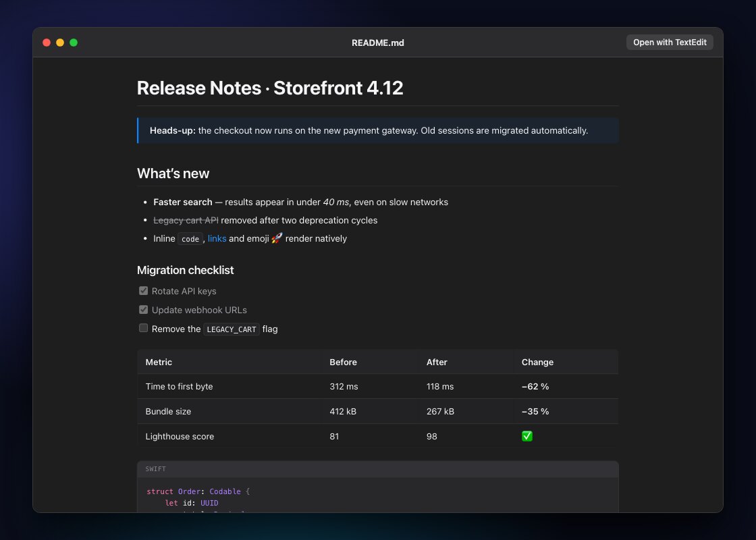
Task: Click the README.md window title
Action: (377, 43)
